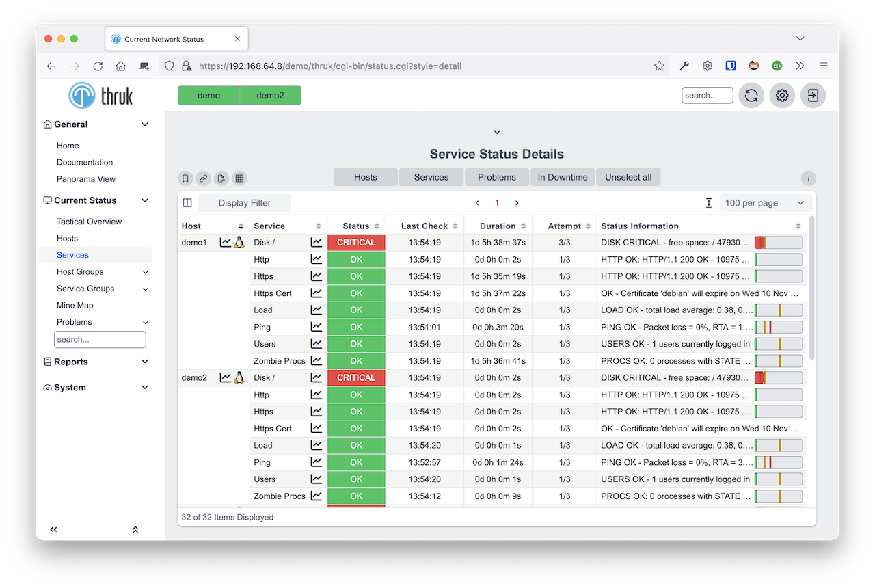Sort the table by the Status column

pos(377,226)
